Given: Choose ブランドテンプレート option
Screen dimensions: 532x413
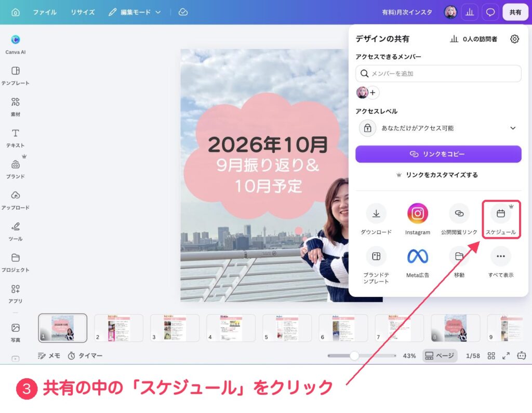Looking at the screenshot, I should [376, 265].
